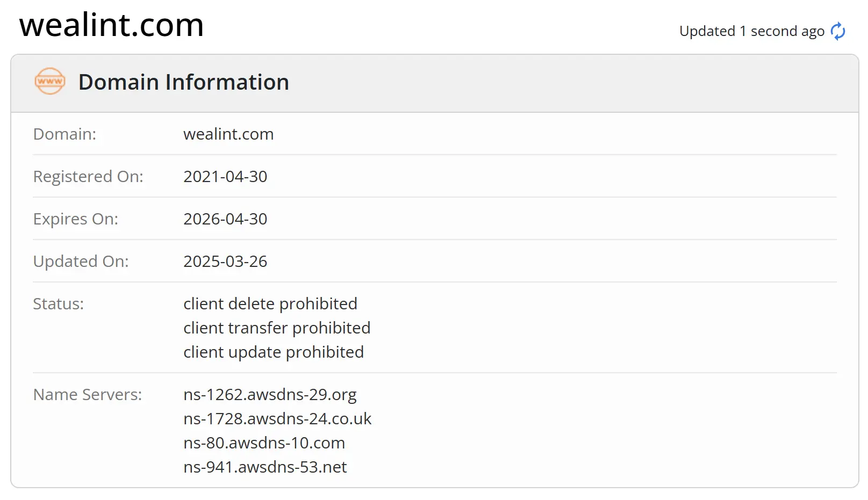Select the wealint.com domain value

[228, 134]
